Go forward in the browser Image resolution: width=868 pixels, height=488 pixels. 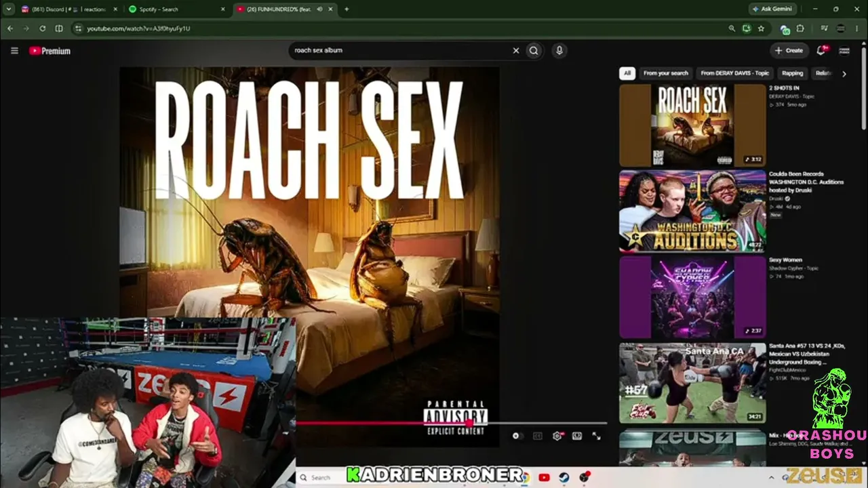(x=26, y=28)
